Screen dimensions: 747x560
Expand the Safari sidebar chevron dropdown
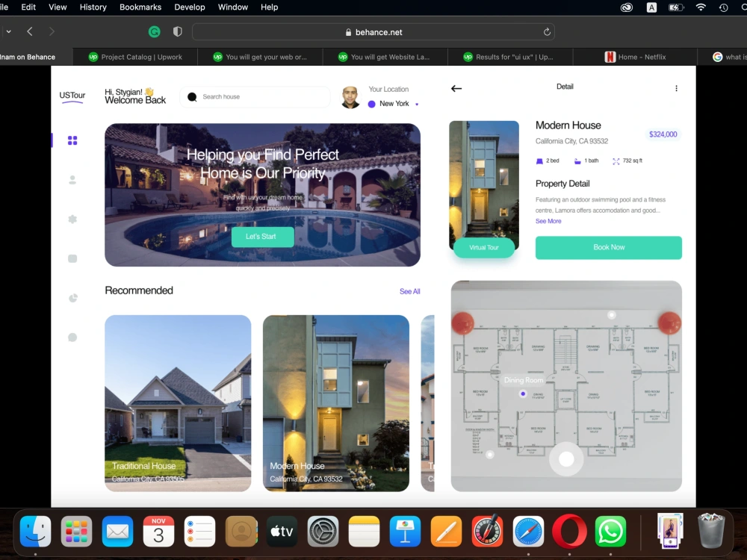pyautogui.click(x=8, y=31)
